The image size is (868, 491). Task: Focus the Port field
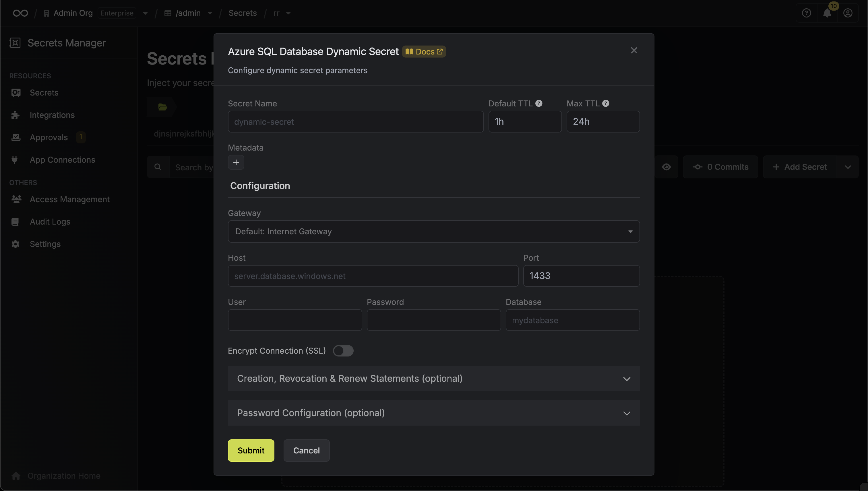[581, 276]
